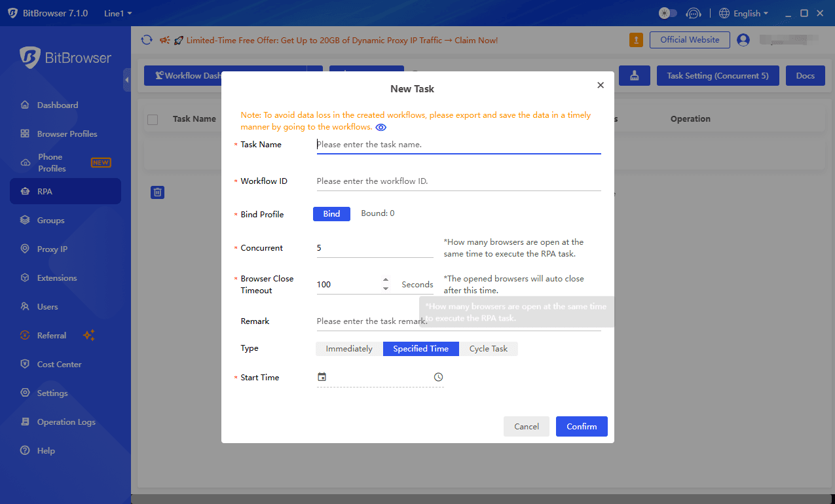Select the Cycle Task type option
This screenshot has width=835, height=504.
point(489,348)
